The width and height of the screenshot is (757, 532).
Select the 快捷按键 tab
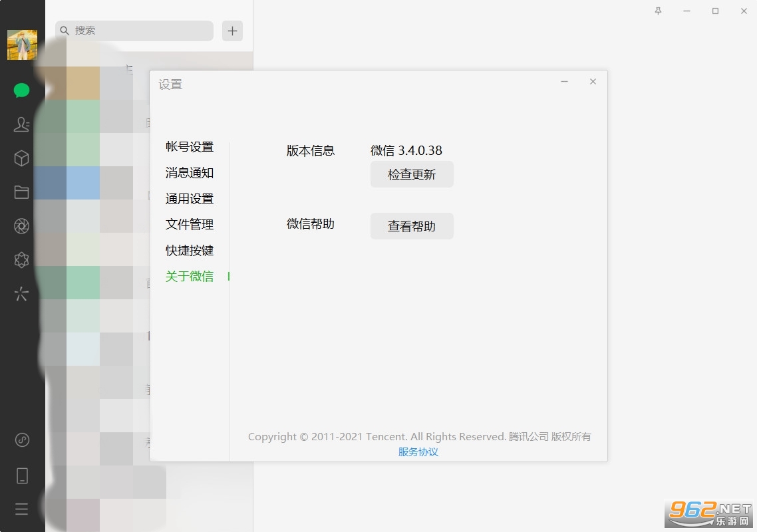coord(189,250)
